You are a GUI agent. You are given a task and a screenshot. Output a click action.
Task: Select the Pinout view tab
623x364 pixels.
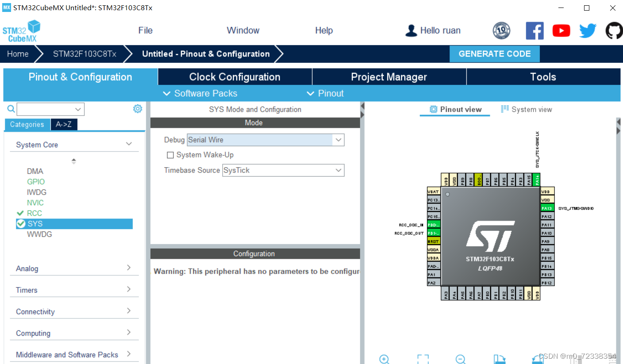[455, 109]
